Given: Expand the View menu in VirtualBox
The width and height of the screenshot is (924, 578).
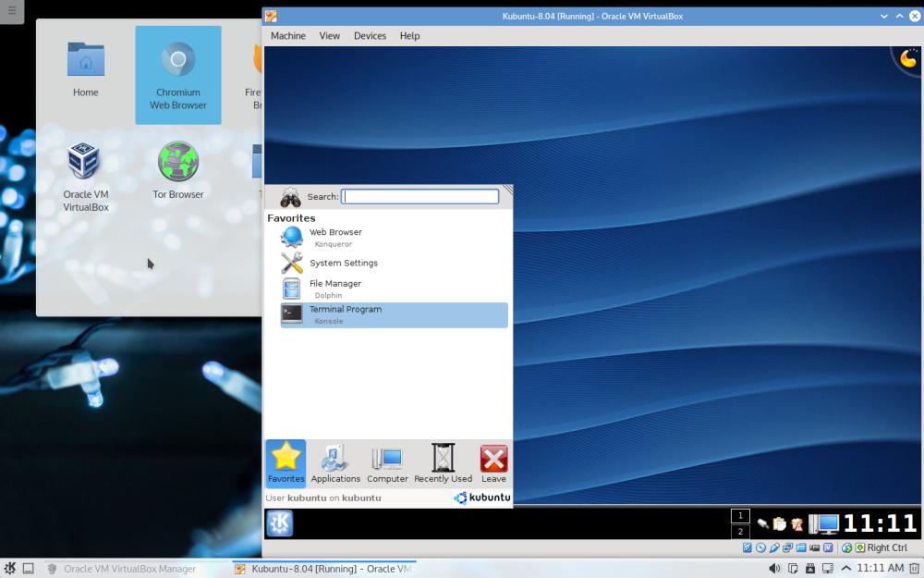Looking at the screenshot, I should 330,36.
